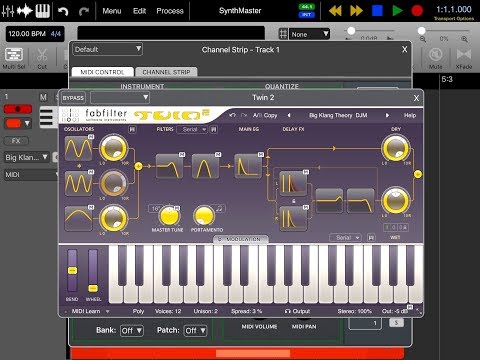The height and width of the screenshot is (360, 480).
Task: Click the WET level knob
Action: [x=396, y=201]
